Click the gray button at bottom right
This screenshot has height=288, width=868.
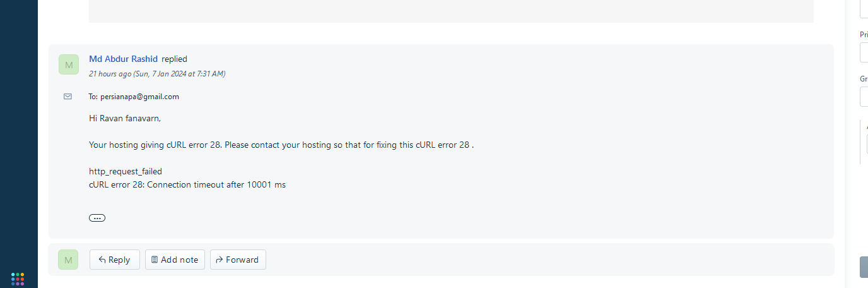(864, 267)
